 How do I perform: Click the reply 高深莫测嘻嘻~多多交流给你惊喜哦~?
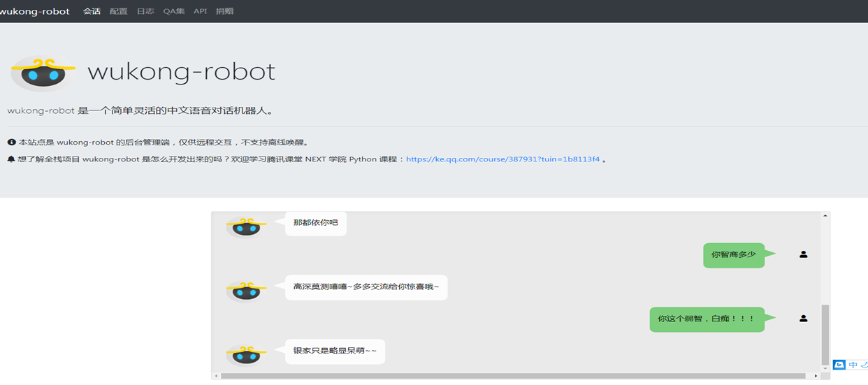[x=366, y=287]
